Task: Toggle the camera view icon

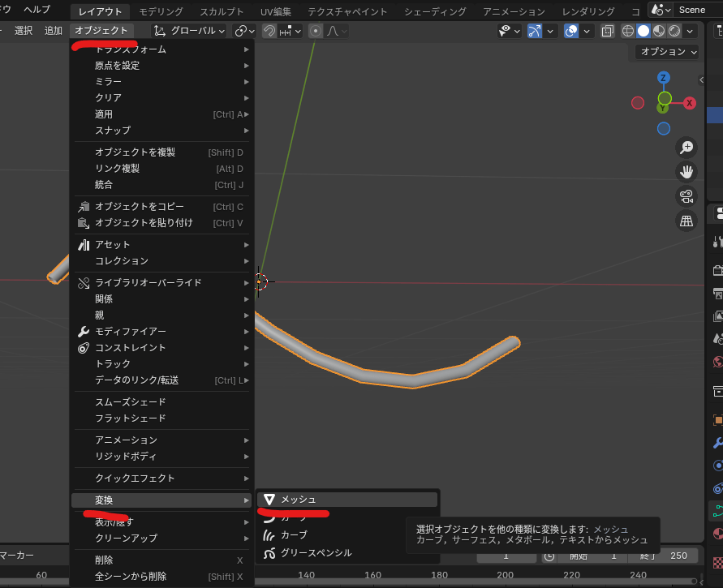Action: click(x=686, y=195)
